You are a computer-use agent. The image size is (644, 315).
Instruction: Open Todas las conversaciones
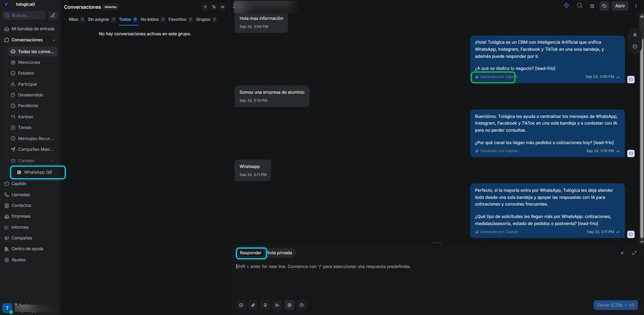click(x=33, y=52)
